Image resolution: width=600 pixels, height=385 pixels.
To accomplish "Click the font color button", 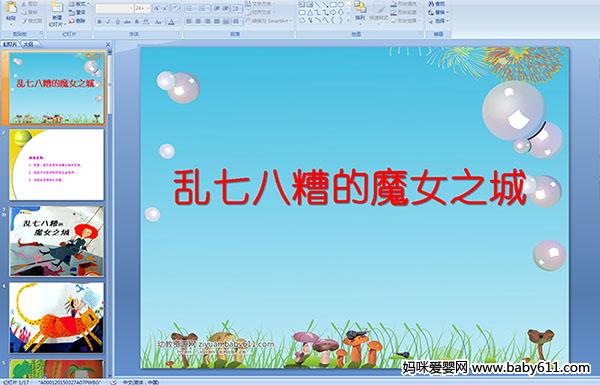I will click(171, 22).
